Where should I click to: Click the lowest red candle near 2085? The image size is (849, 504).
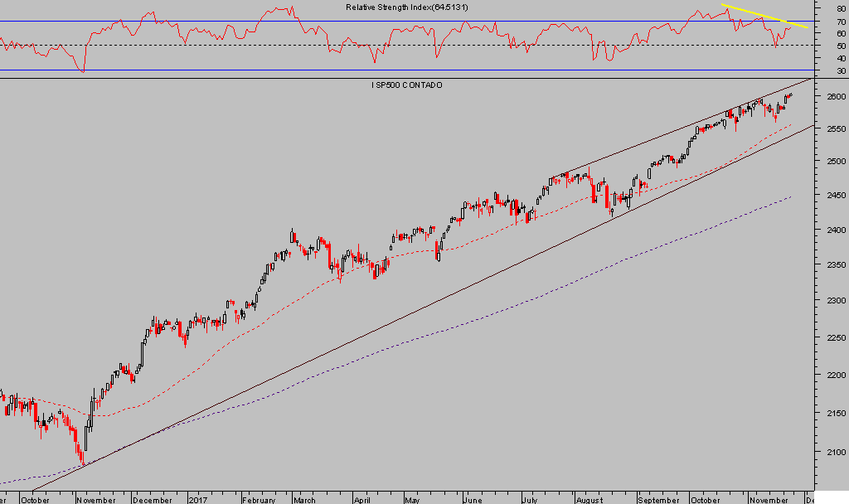pyautogui.click(x=81, y=456)
